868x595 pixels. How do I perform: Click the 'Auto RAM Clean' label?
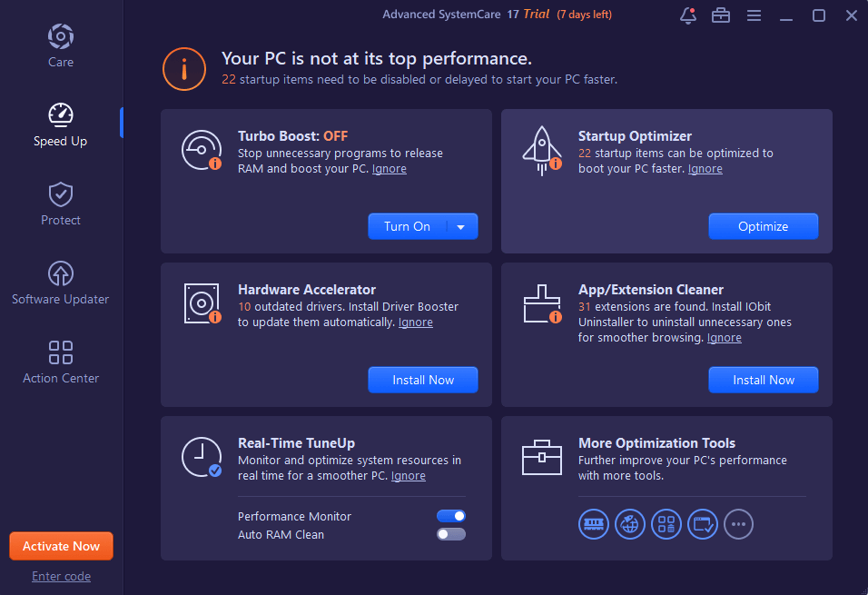[281, 535]
